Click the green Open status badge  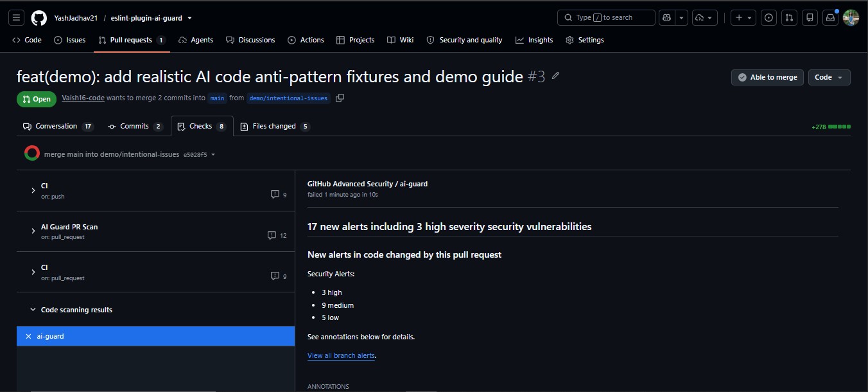point(36,99)
